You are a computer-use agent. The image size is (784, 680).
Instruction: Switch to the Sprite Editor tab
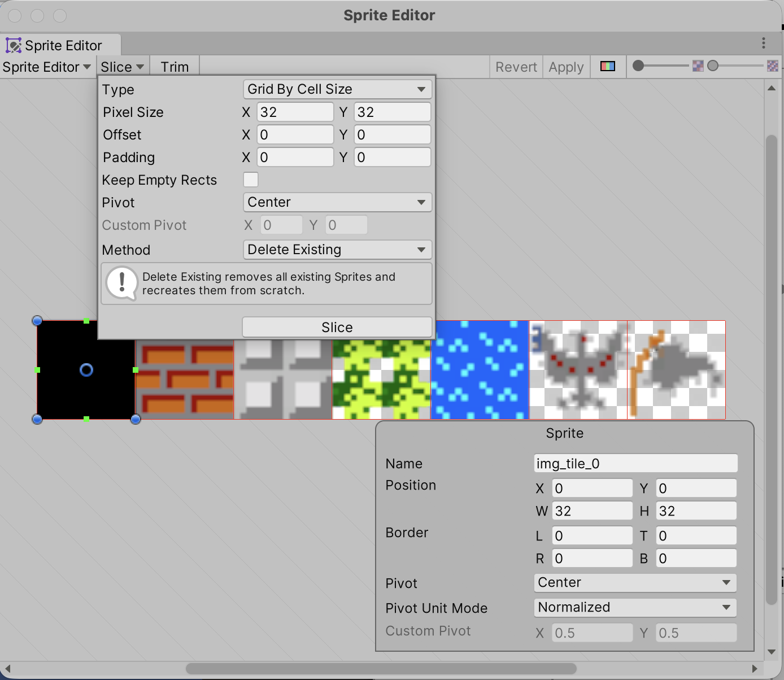(61, 45)
